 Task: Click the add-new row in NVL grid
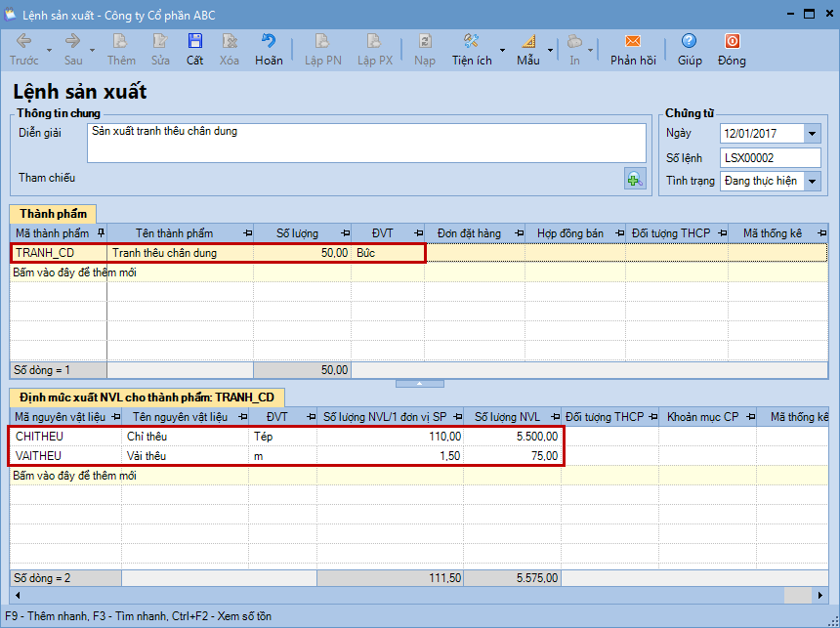pos(74,475)
